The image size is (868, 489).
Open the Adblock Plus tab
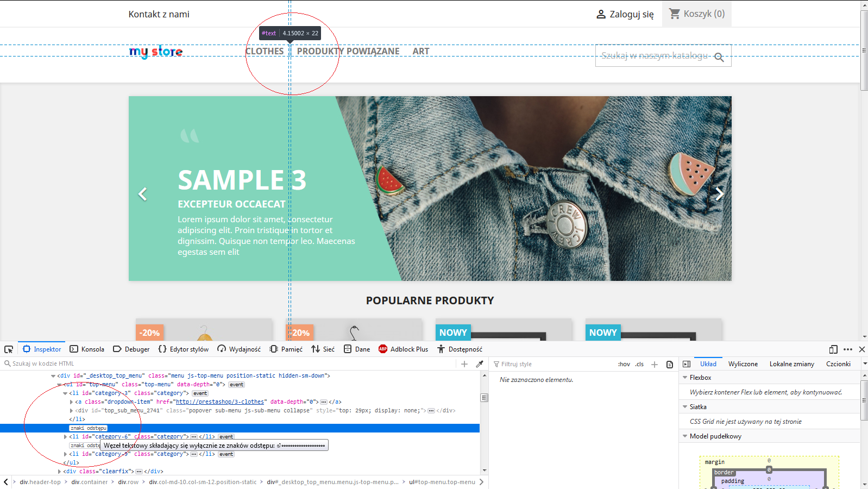click(403, 349)
